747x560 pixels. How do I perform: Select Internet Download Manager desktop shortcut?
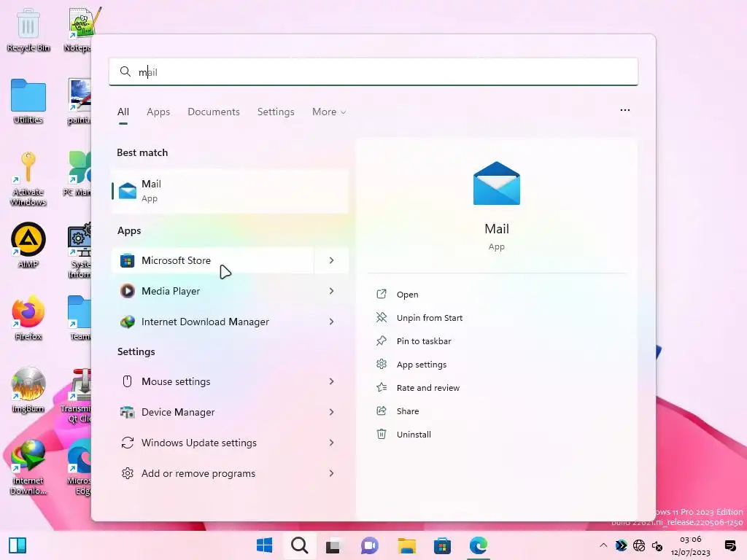tap(28, 467)
